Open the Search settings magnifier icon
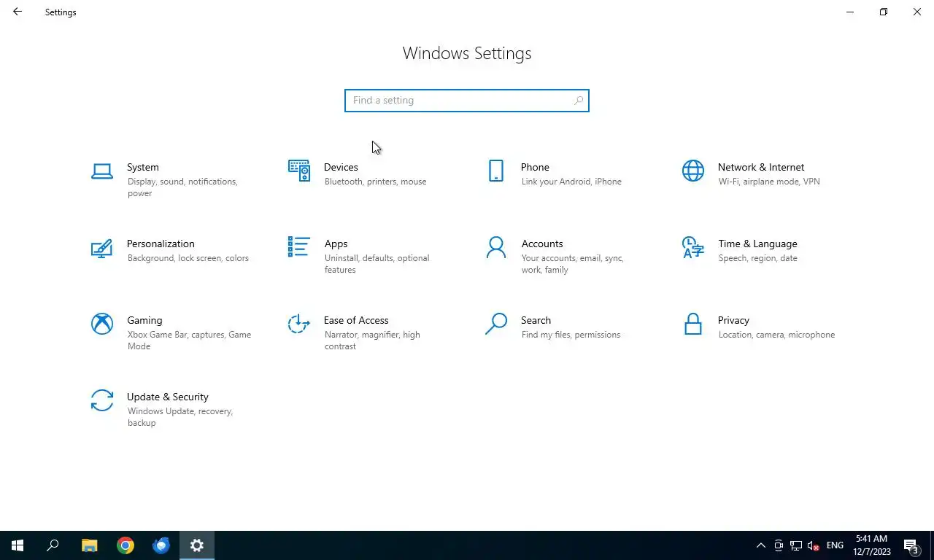The image size is (934, 560). pyautogui.click(x=496, y=324)
